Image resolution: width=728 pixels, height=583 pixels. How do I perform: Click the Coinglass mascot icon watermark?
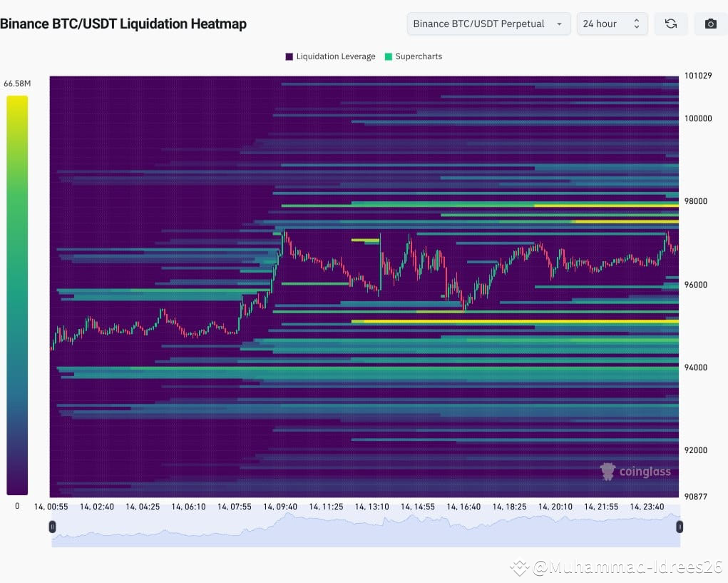point(607,471)
